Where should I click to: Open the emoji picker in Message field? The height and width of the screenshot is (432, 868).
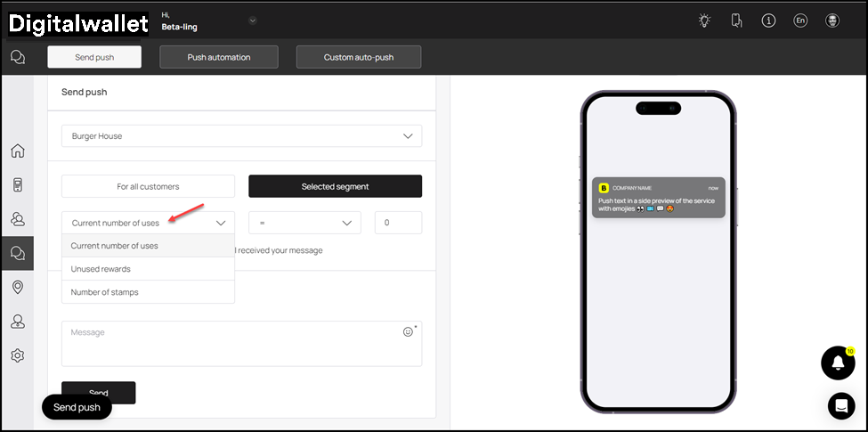coord(408,331)
